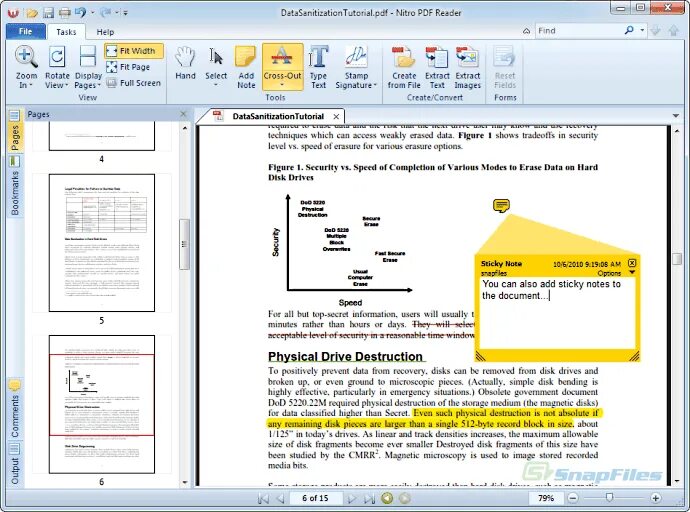Click the highlighted text about physical destruction
Screen dimensions: 690x512
(433, 418)
